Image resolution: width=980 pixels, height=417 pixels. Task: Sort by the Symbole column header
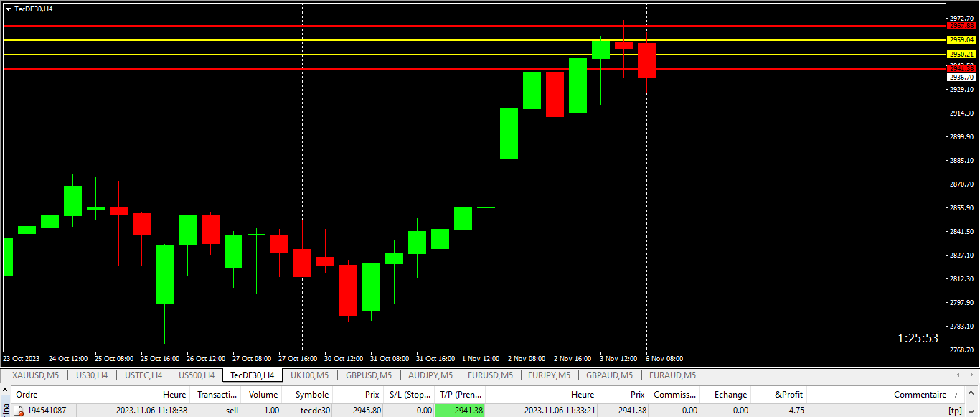tap(308, 394)
